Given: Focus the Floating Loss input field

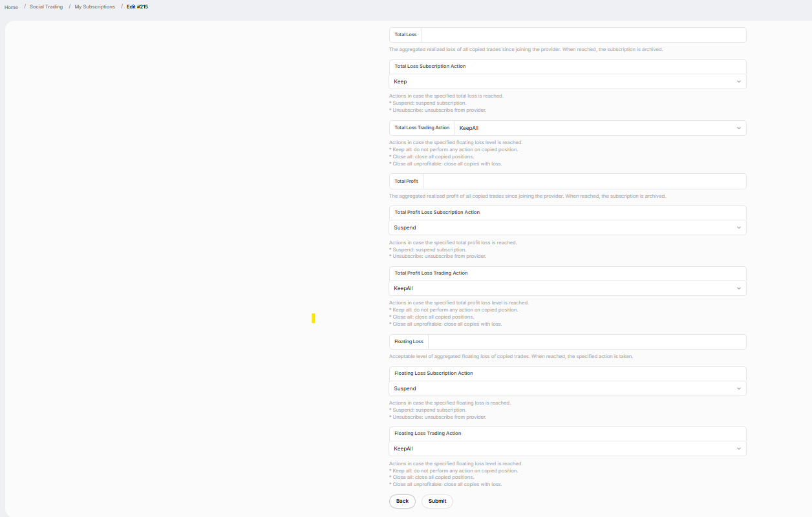Looking at the screenshot, I should click(587, 342).
